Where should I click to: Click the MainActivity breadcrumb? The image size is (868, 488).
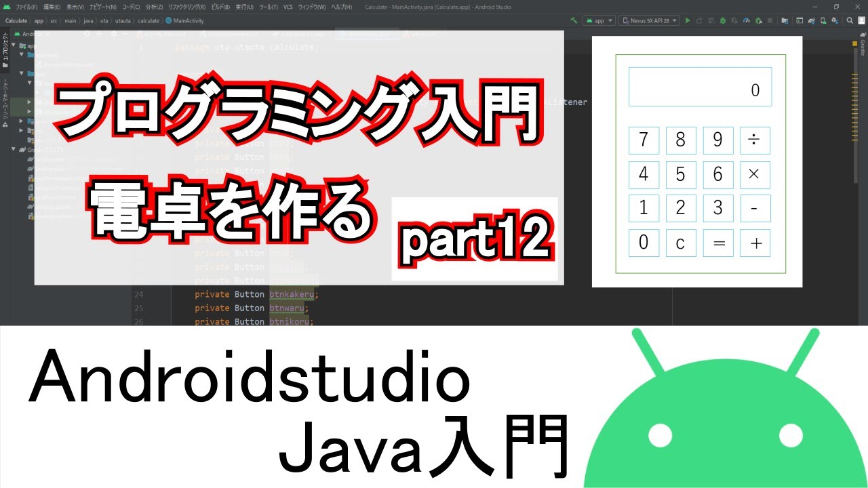184,20
